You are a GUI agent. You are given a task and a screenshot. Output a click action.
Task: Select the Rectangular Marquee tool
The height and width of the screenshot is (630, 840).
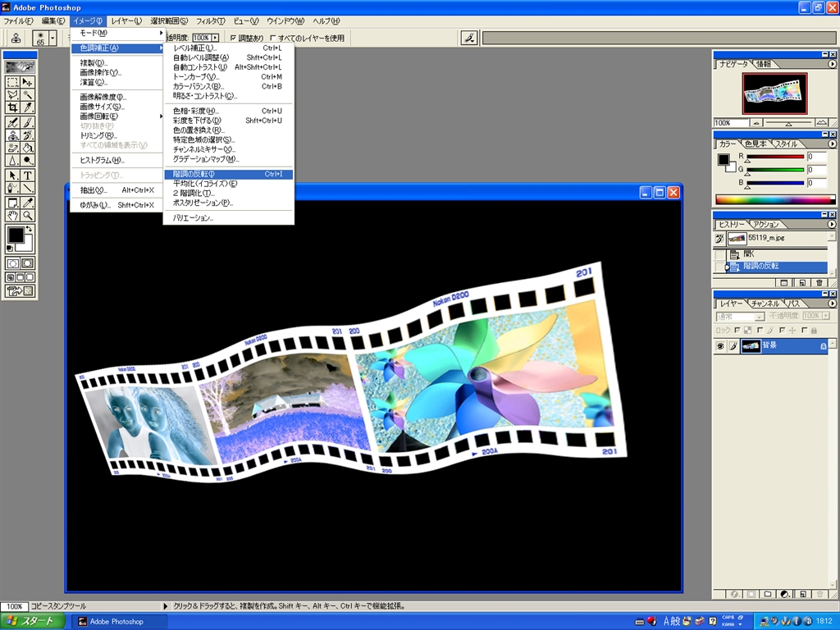[x=12, y=82]
